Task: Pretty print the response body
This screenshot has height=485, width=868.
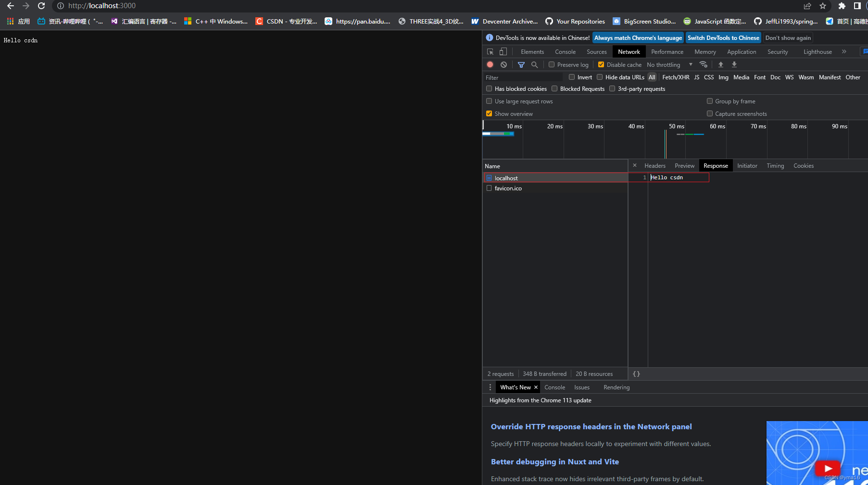Action: click(x=636, y=373)
